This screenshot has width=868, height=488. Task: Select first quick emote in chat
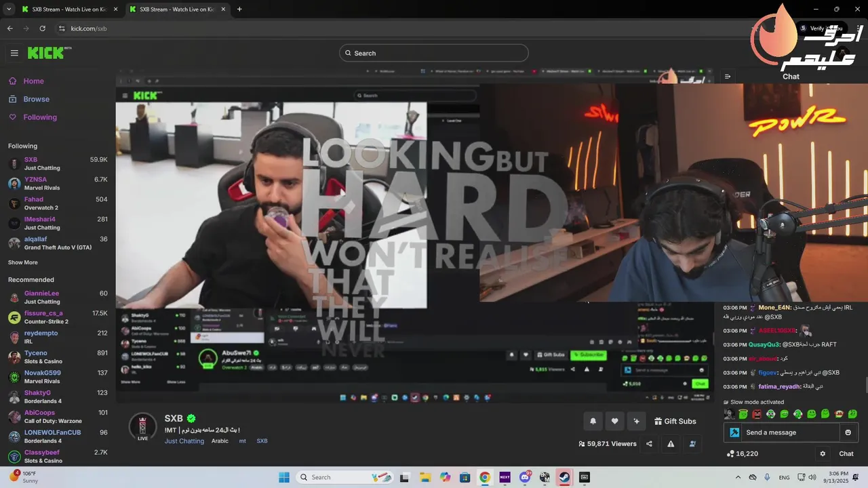coord(729,414)
